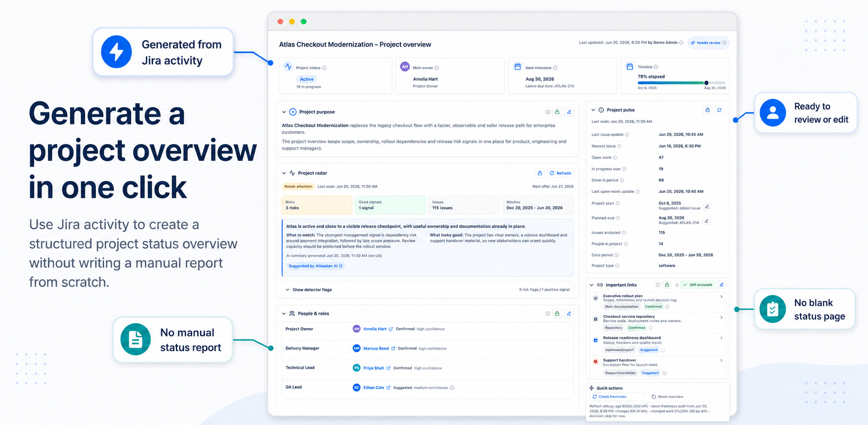Image resolution: width=868 pixels, height=425 pixels.
Task: Click the page title Atlas Checkout Modernization
Action: click(355, 44)
